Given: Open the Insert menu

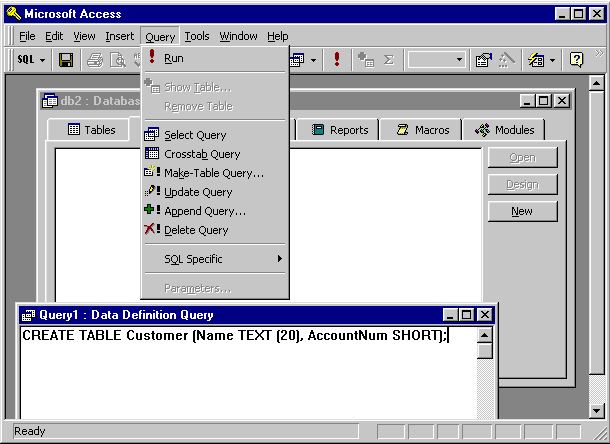Looking at the screenshot, I should point(120,36).
